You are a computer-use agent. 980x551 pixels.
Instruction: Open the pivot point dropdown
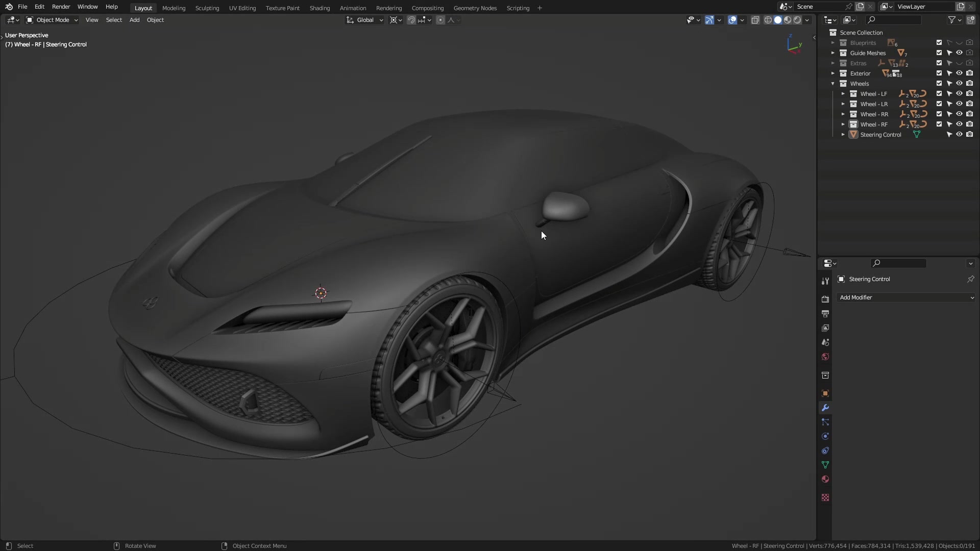point(396,20)
